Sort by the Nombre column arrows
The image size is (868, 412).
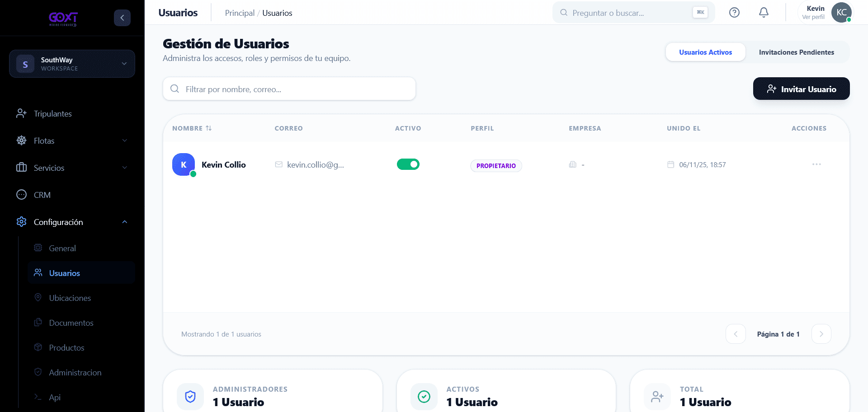tap(208, 128)
